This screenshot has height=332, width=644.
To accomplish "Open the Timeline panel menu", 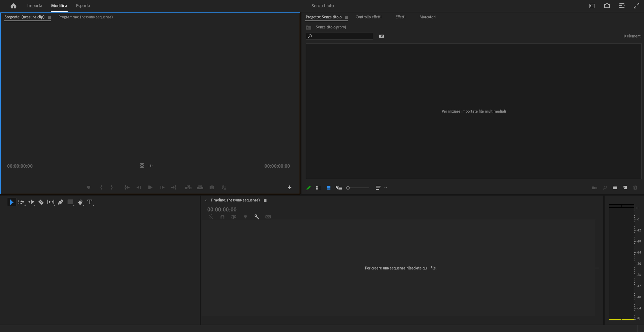I will pos(265,201).
